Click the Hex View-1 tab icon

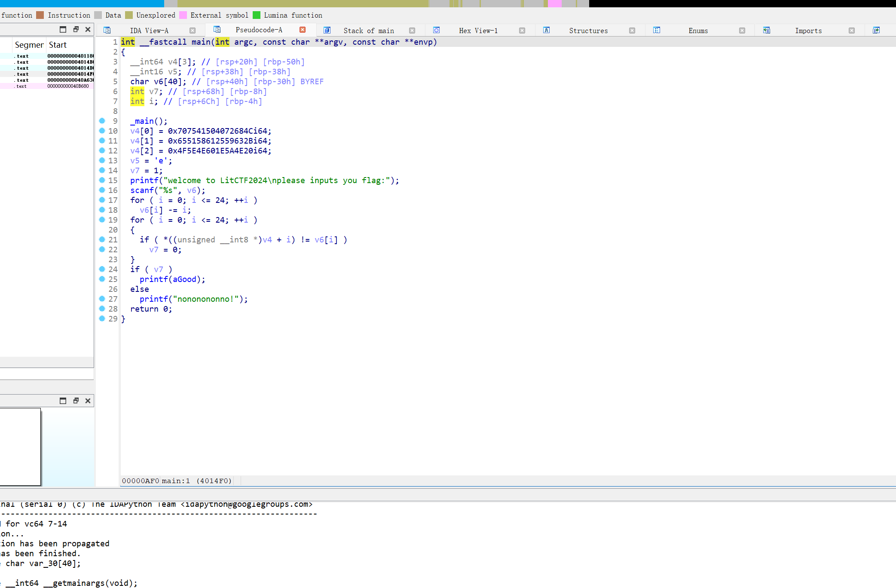pyautogui.click(x=437, y=30)
